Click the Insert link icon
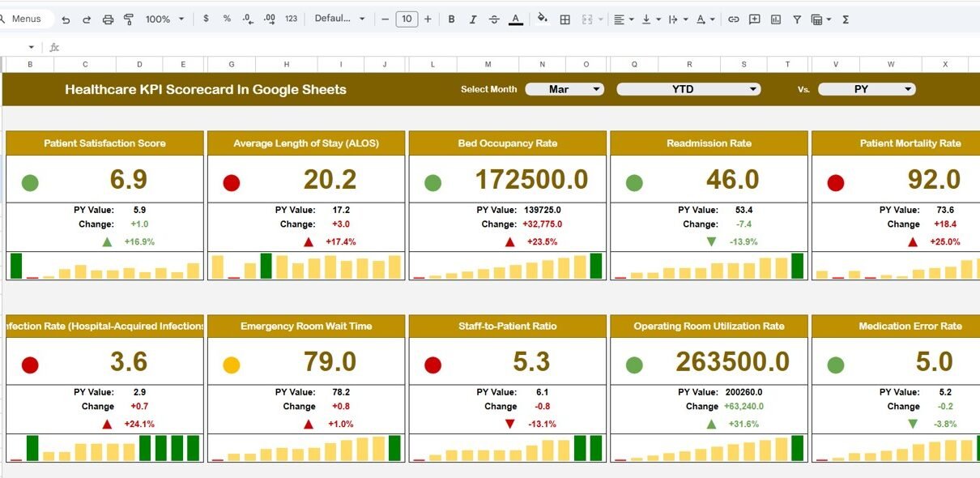980x478 pixels. point(733,19)
